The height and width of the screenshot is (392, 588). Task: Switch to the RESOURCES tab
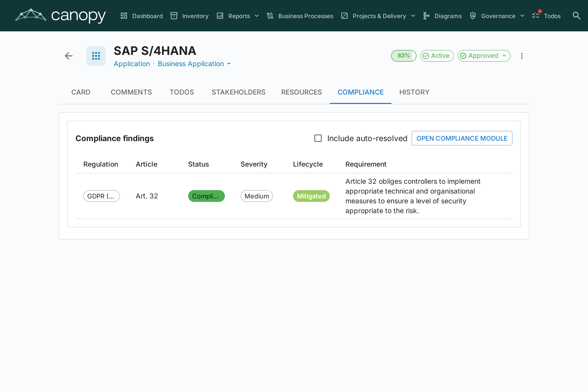(302, 92)
